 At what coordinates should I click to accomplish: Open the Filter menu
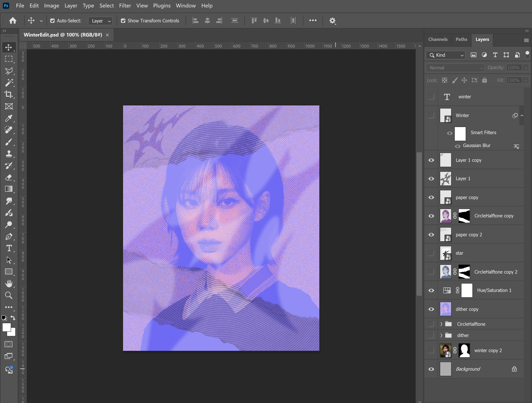click(125, 5)
